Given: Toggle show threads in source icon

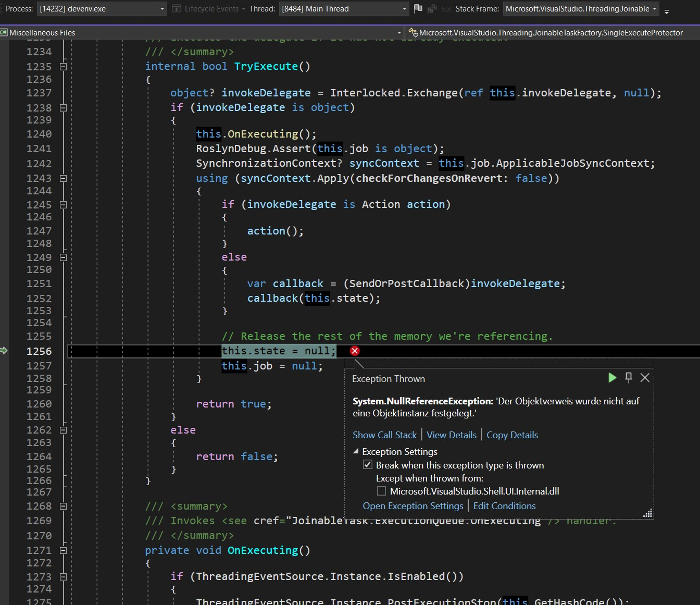Looking at the screenshot, I should click(x=444, y=8).
